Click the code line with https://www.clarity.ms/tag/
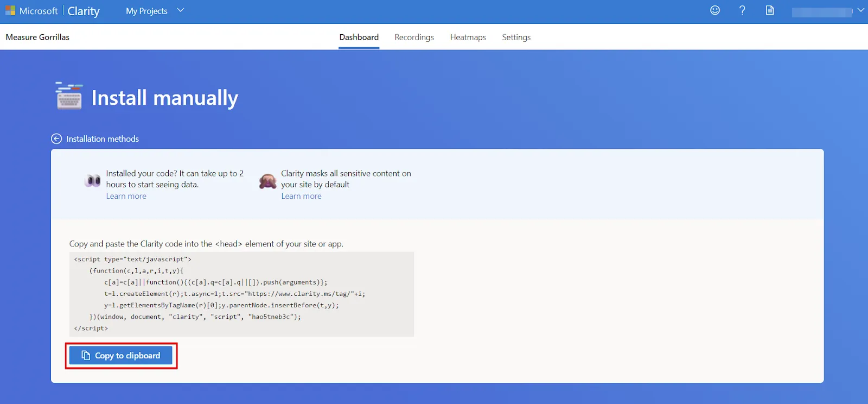The image size is (868, 404). coord(234,294)
